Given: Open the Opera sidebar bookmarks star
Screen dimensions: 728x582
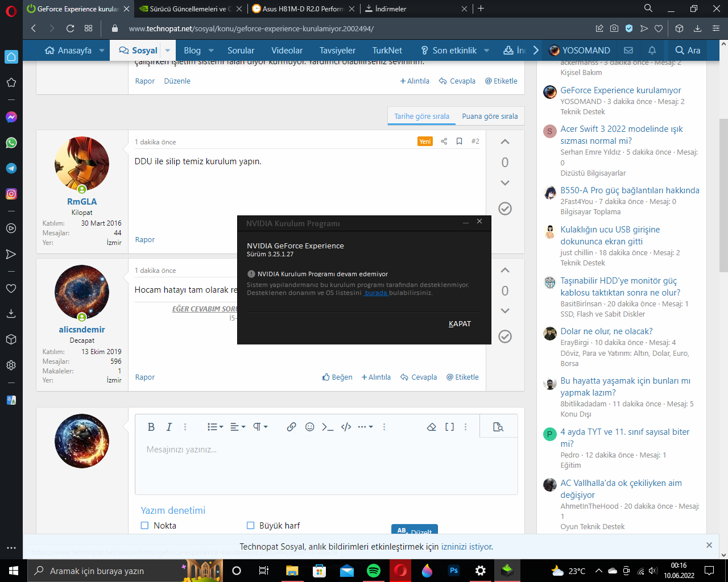Looking at the screenshot, I should click(x=11, y=82).
